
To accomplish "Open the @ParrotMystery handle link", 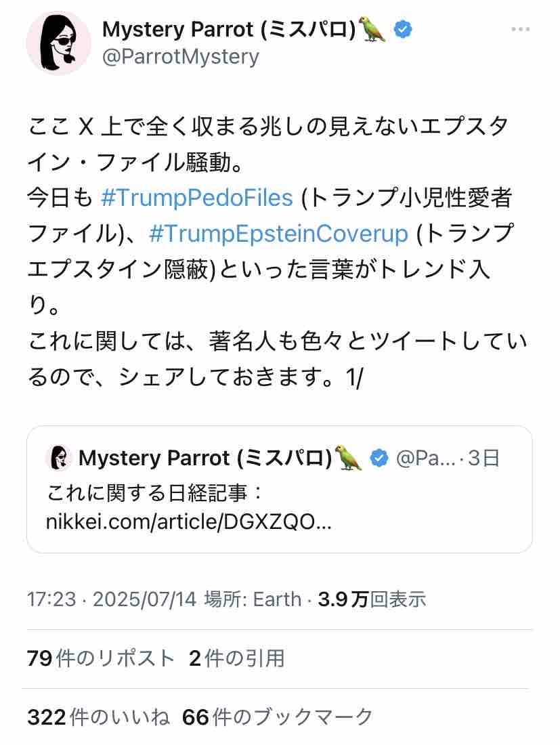I will (180, 57).
